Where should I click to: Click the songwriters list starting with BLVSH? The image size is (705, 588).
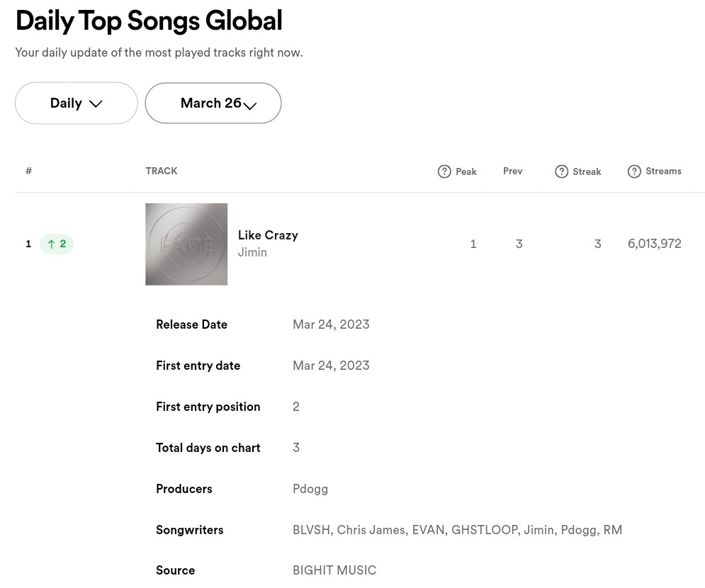pos(457,530)
